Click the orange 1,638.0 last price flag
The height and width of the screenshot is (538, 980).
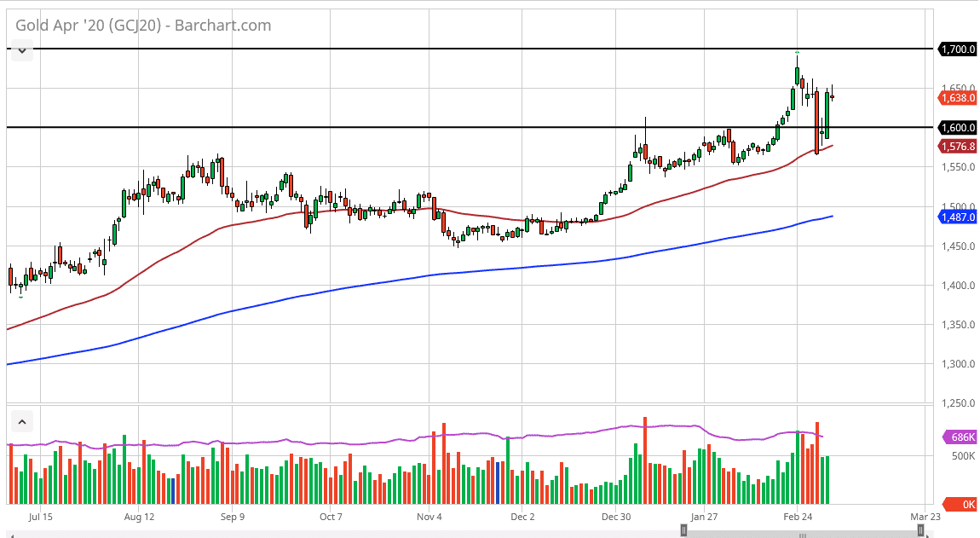coord(956,98)
